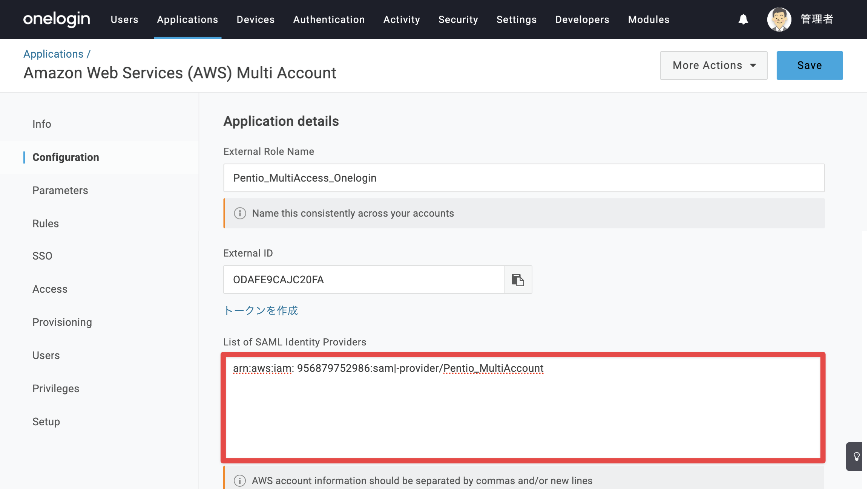Select the Configuration tab

[x=66, y=157]
